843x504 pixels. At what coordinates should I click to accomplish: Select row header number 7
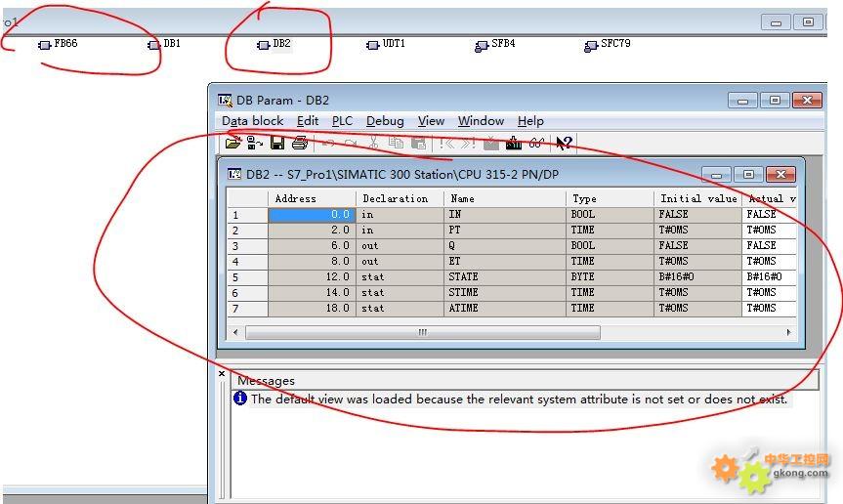click(247, 309)
